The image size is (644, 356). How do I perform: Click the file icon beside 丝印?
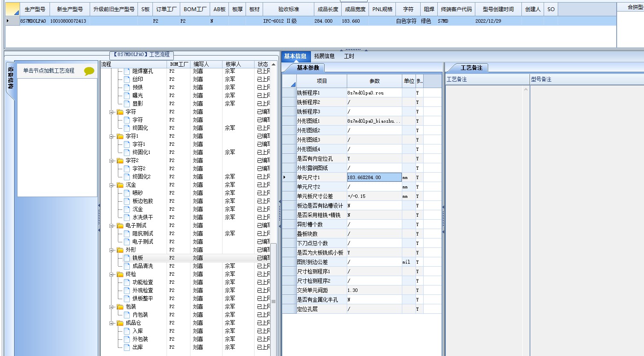[x=127, y=79]
